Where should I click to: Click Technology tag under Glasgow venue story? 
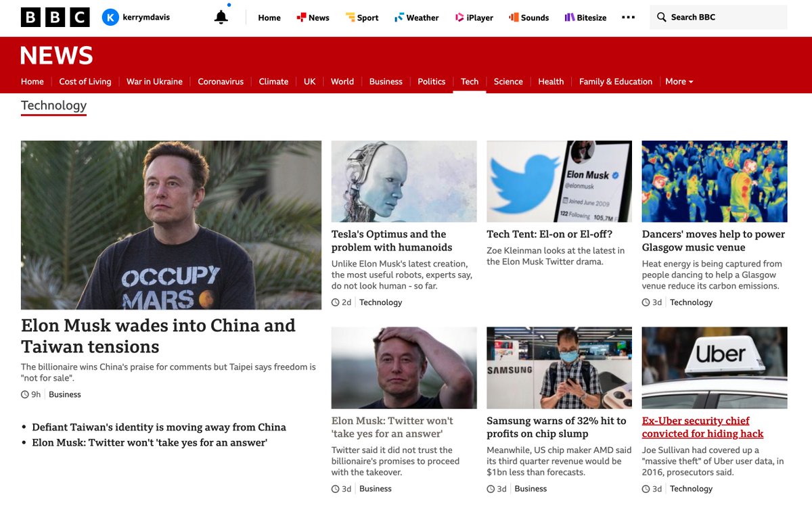(691, 302)
